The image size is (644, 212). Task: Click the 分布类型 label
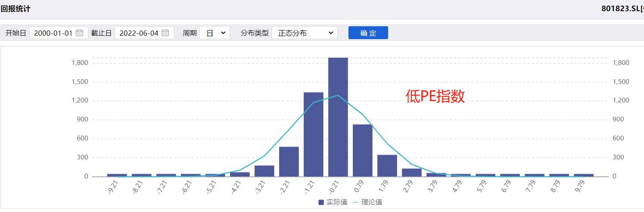pos(255,33)
